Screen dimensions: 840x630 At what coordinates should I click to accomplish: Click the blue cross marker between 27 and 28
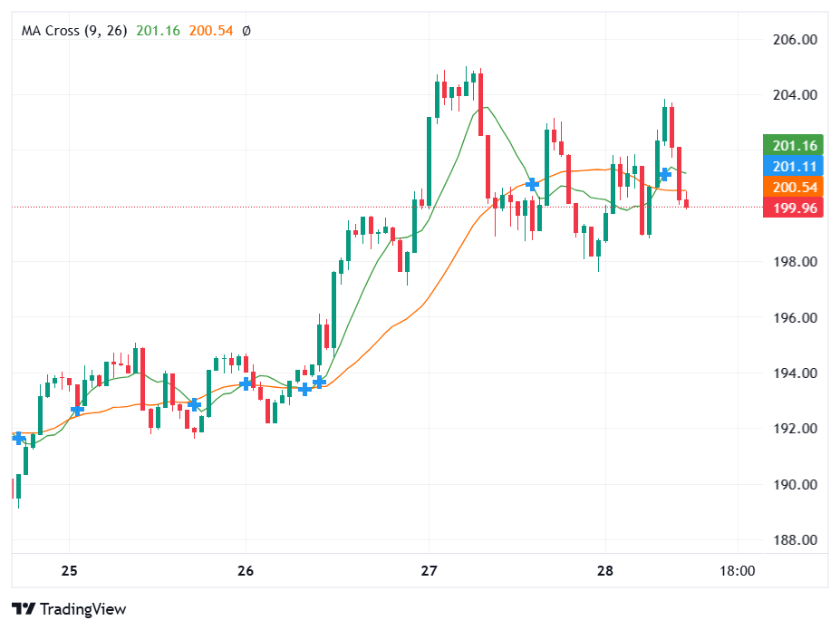tap(533, 184)
